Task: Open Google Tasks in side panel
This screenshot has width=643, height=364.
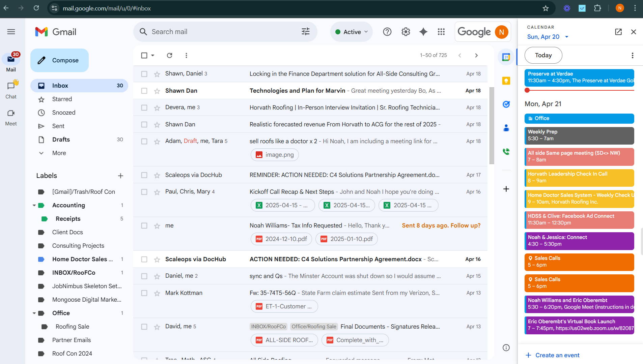Action: pos(506,104)
